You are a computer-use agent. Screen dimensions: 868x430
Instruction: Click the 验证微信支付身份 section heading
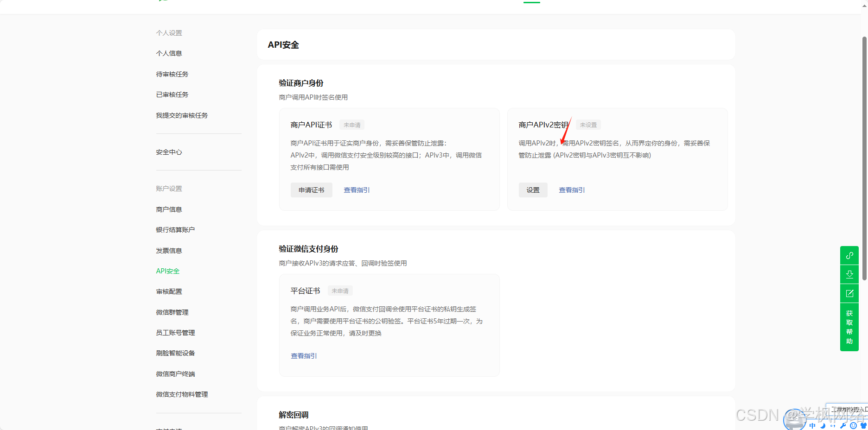pos(308,249)
